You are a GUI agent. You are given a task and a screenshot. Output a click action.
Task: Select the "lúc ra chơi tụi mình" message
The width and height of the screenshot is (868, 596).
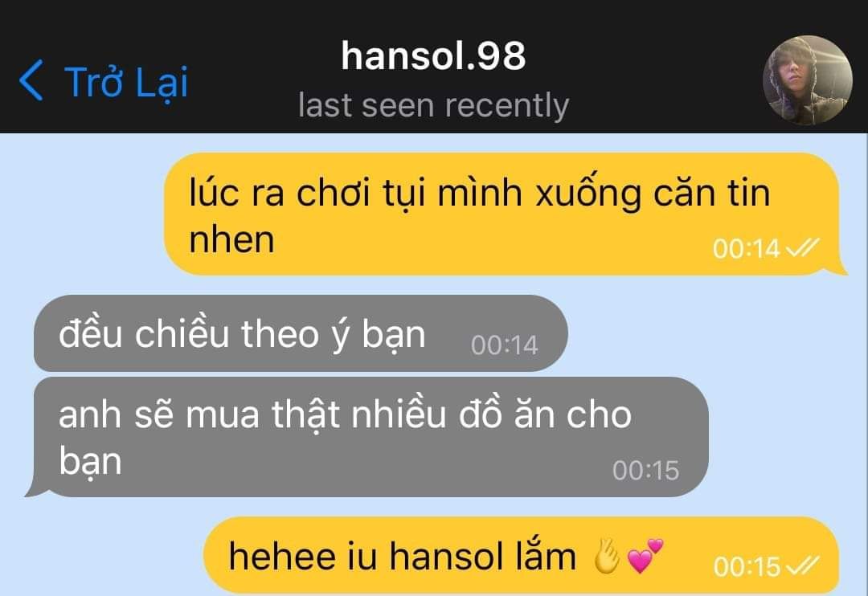click(502, 214)
